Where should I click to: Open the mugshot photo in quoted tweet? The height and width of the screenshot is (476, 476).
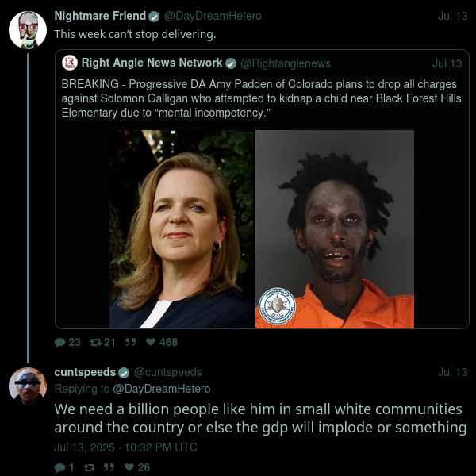pos(335,229)
